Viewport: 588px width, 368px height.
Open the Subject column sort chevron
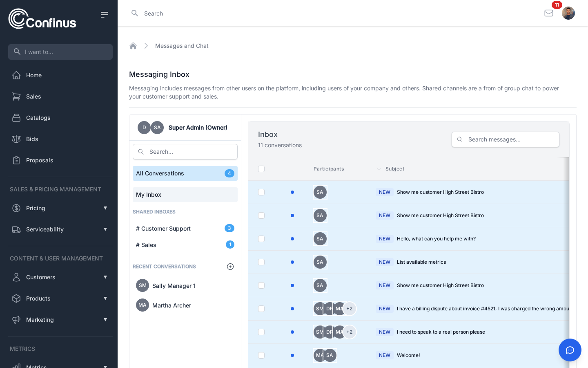coord(379,169)
